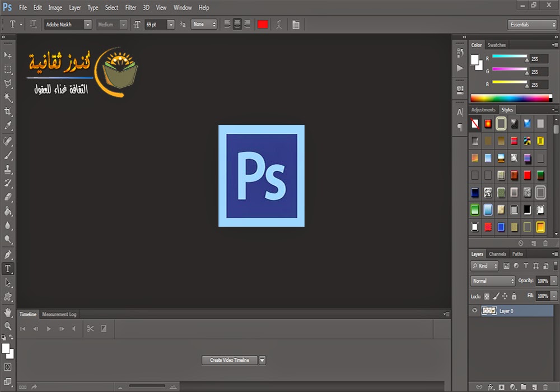
Task: Click the Opacity 100% field
Action: tap(543, 281)
